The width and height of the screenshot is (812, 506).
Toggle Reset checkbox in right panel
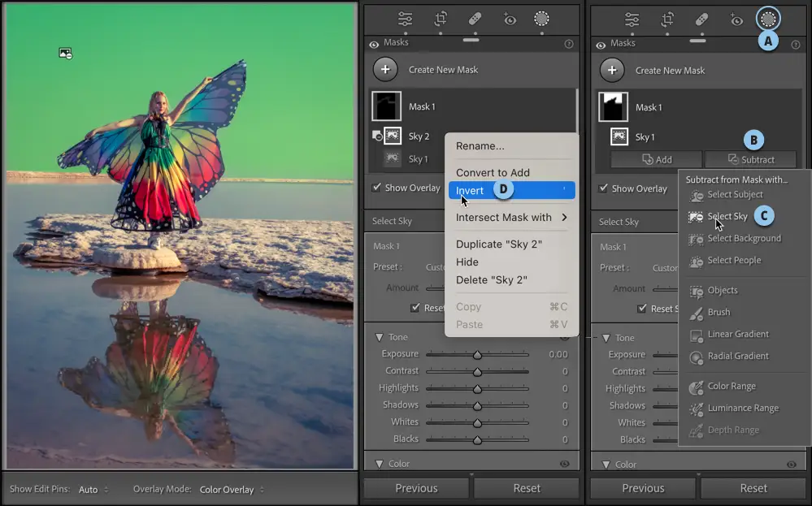point(642,309)
